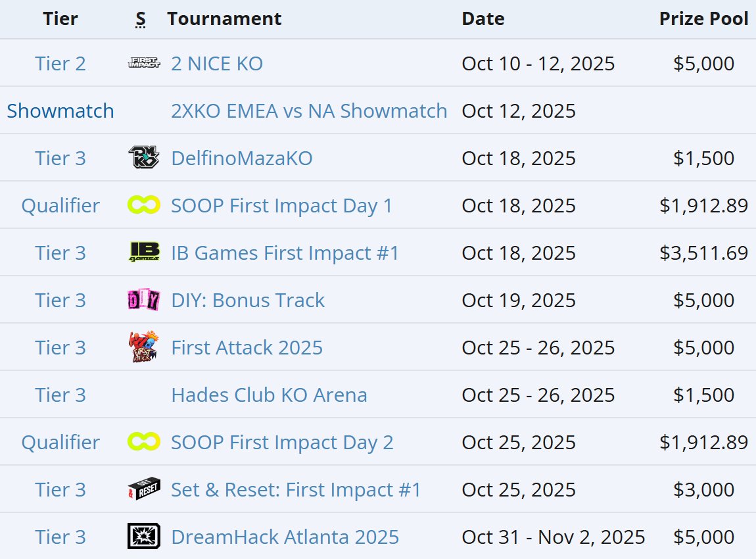Open the First Attack 2025 tournament link
This screenshot has height=559, width=756.
247,348
